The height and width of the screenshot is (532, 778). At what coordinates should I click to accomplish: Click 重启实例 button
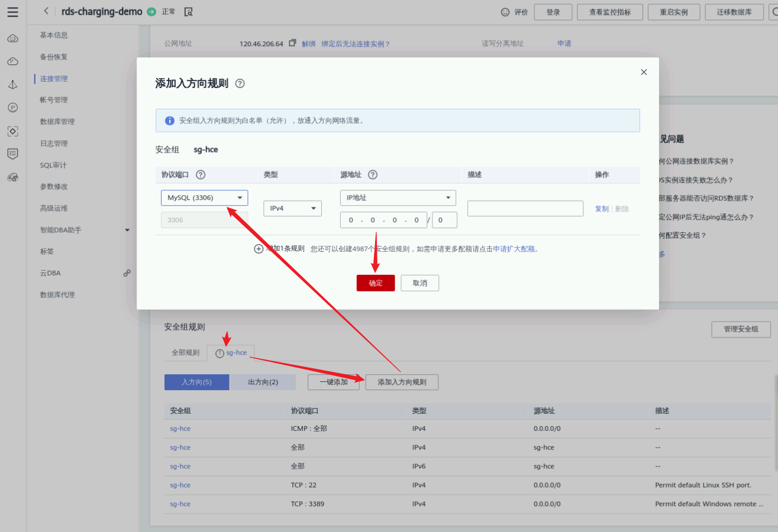pyautogui.click(x=674, y=12)
